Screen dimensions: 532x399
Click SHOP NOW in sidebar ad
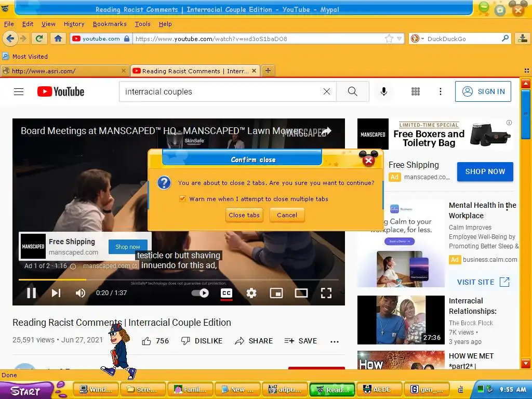coord(485,171)
